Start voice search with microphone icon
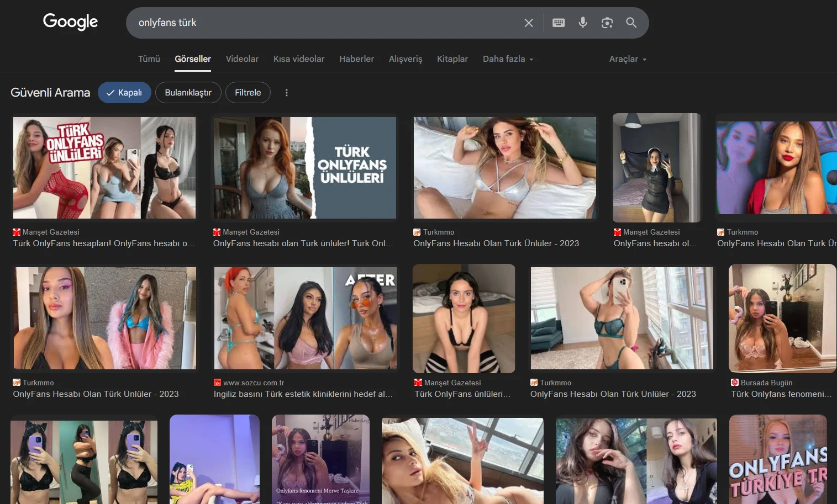This screenshot has height=504, width=837. (583, 23)
